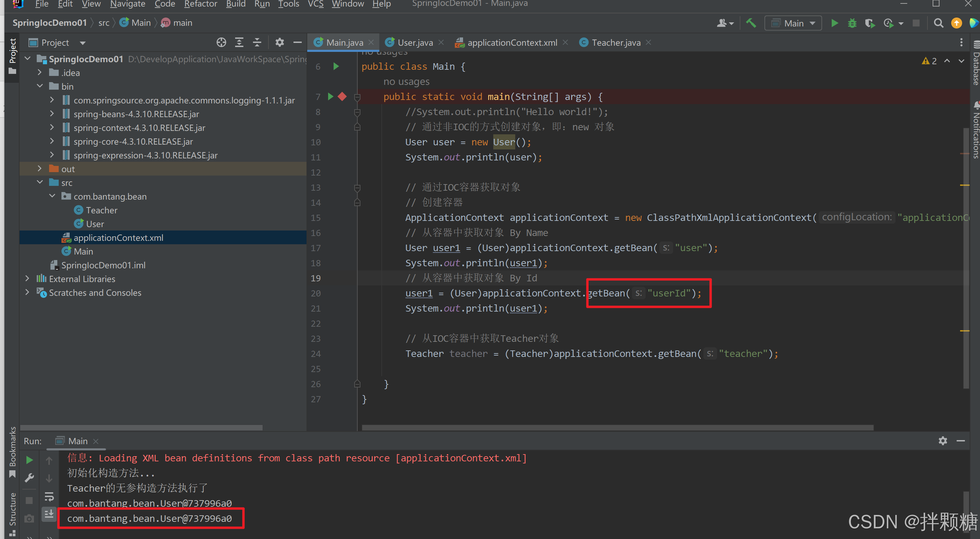Image resolution: width=980 pixels, height=539 pixels.
Task: Open Teacher class in project tree
Action: [x=101, y=210]
